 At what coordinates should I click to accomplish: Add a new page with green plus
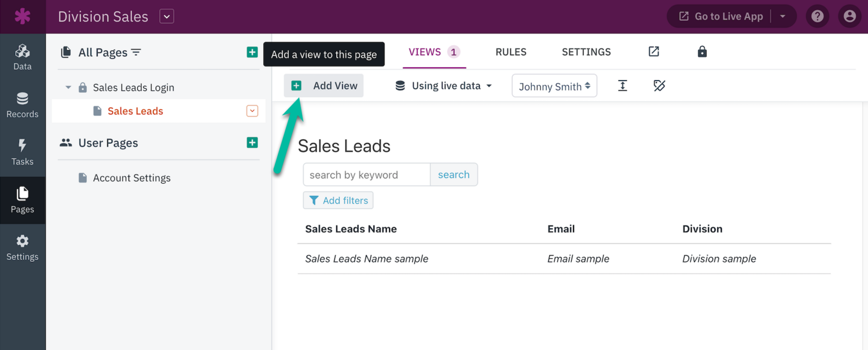252,52
